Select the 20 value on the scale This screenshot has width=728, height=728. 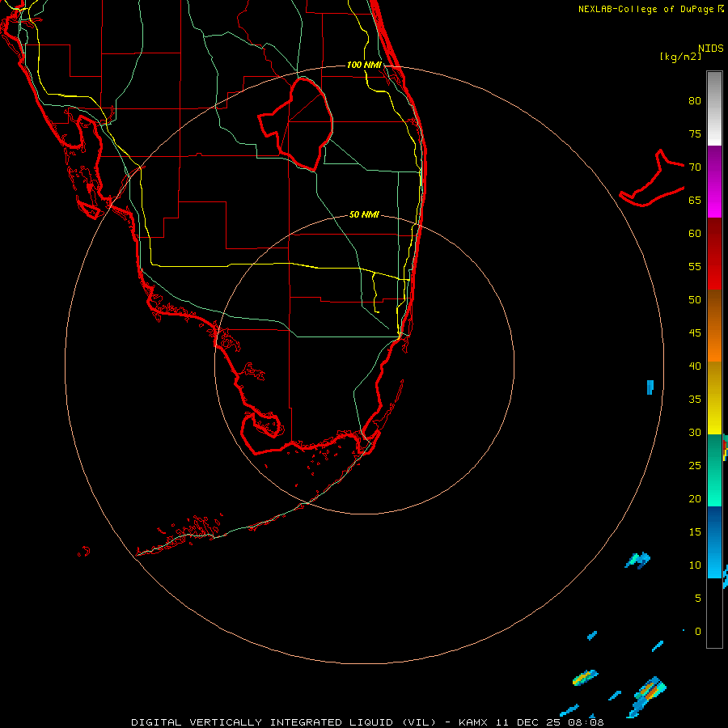point(695,498)
